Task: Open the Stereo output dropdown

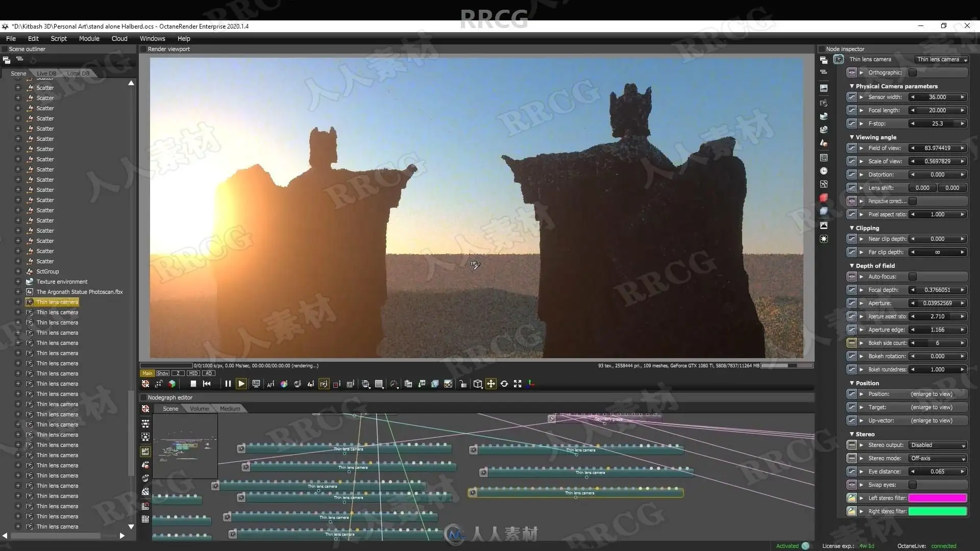Action: coord(938,445)
